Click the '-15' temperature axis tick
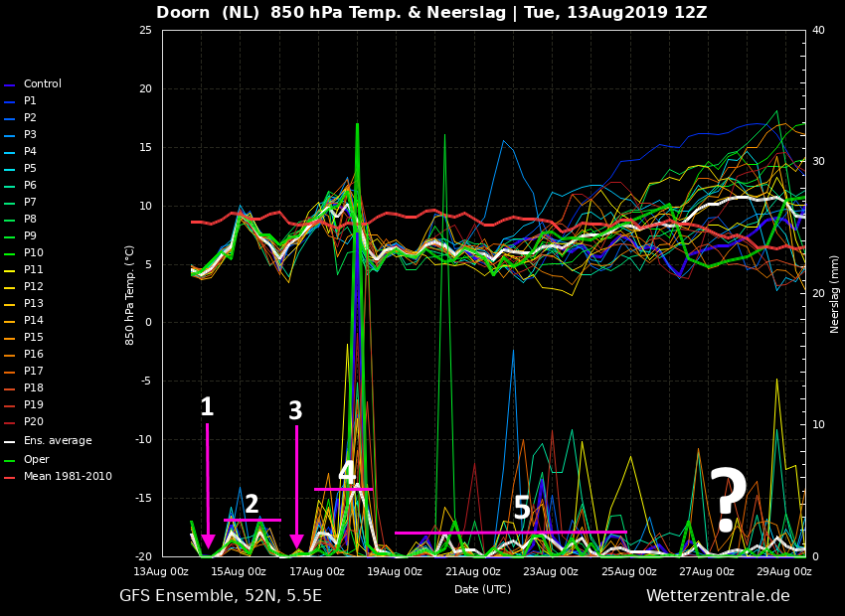 pos(144,499)
